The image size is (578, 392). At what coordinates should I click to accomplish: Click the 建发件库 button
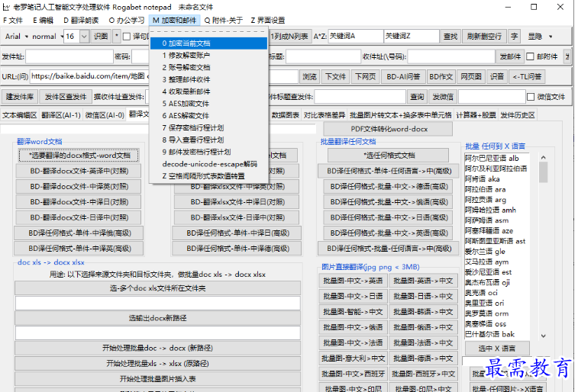click(20, 97)
